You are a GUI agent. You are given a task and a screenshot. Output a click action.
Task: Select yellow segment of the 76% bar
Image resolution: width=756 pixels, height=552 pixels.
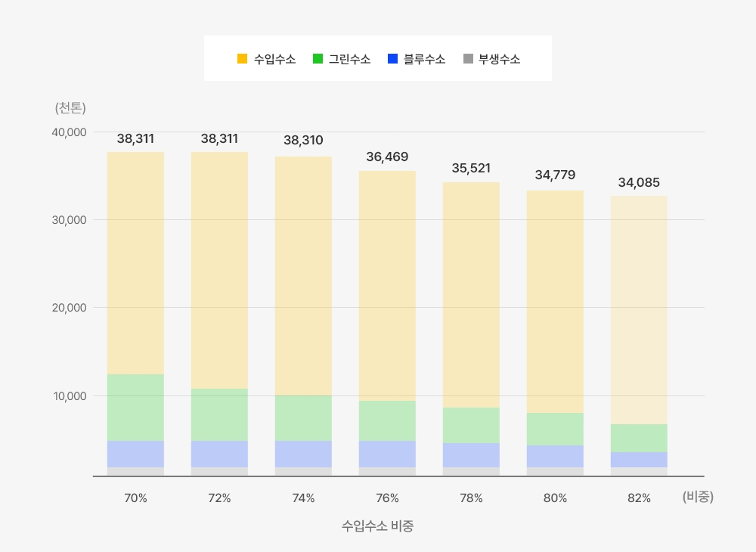(387, 286)
